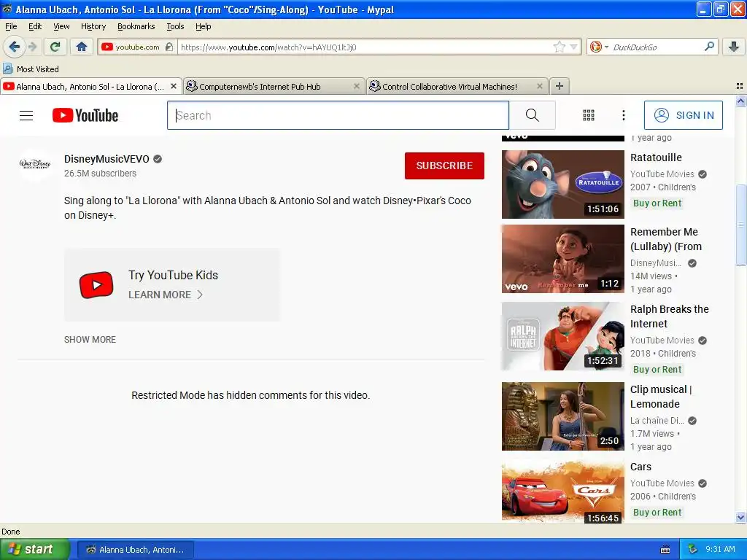
Task: Focus the YouTube Search field
Action: coord(338,115)
